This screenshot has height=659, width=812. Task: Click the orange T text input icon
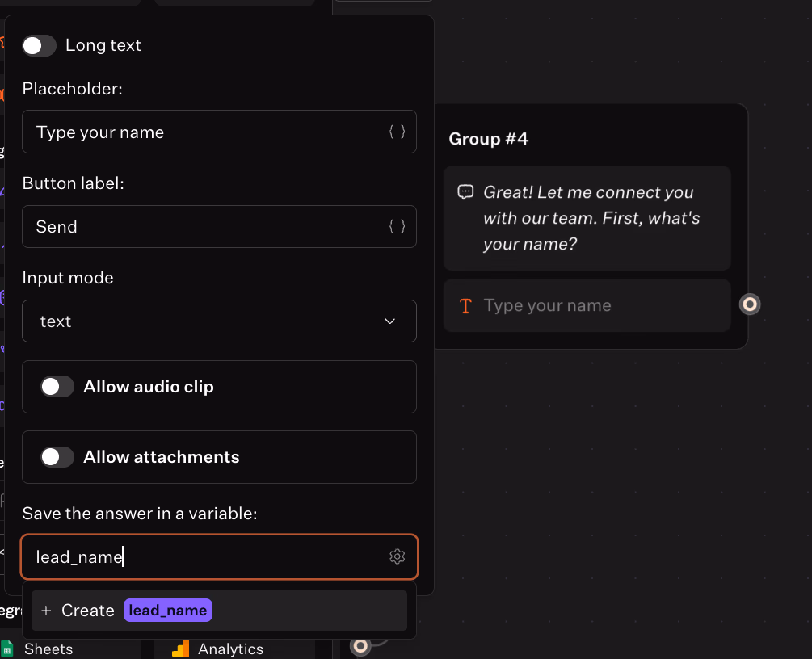465,305
